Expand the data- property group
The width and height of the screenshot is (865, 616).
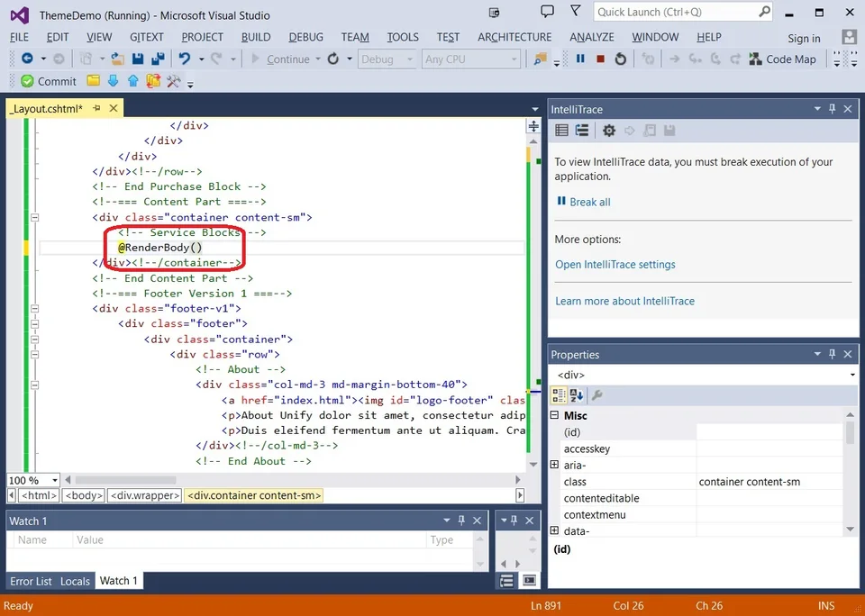coord(554,530)
